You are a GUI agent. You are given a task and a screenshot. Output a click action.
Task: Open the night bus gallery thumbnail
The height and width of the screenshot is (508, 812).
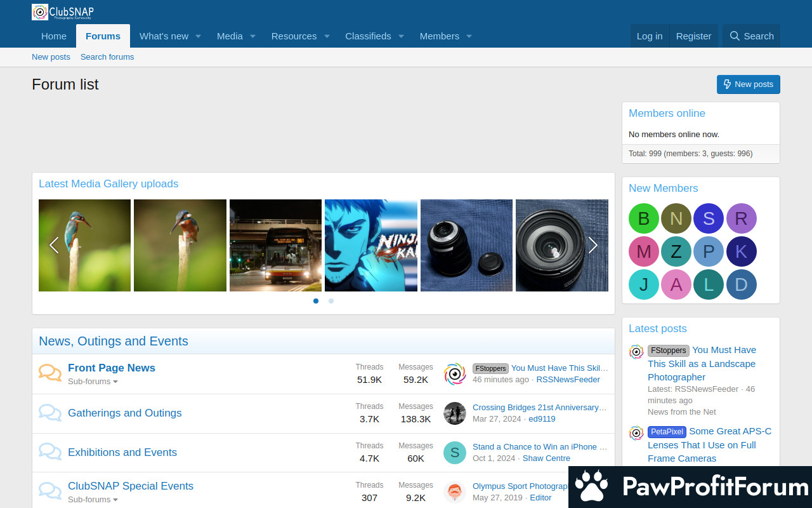click(275, 245)
